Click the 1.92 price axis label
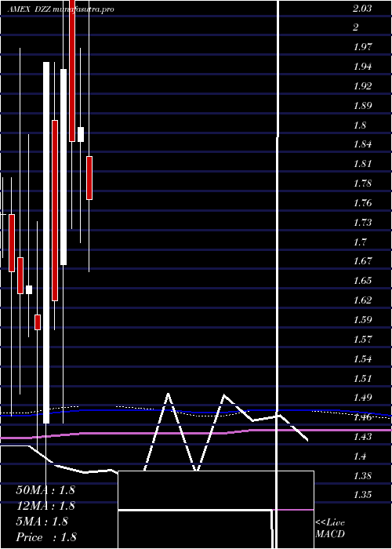This screenshot has height=549, width=392. (x=362, y=86)
